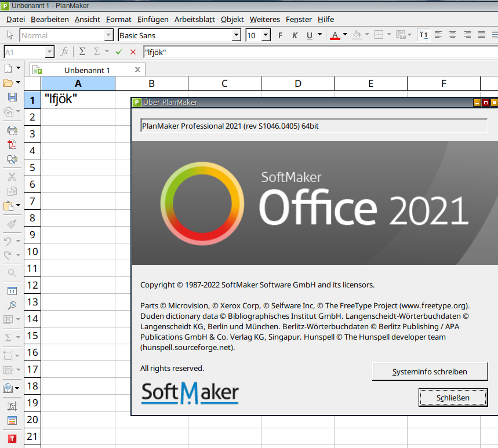Click Systeminfo schreiben button
The height and width of the screenshot is (448, 498).
click(x=430, y=371)
